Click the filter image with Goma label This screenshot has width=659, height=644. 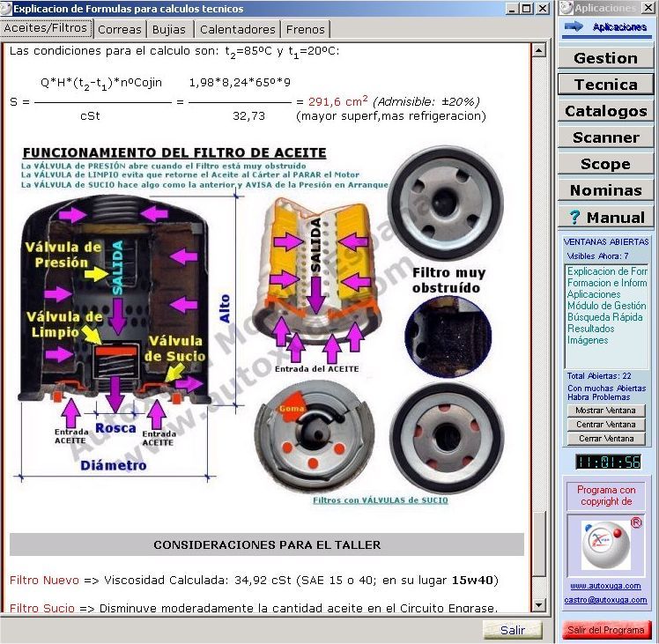(314, 437)
